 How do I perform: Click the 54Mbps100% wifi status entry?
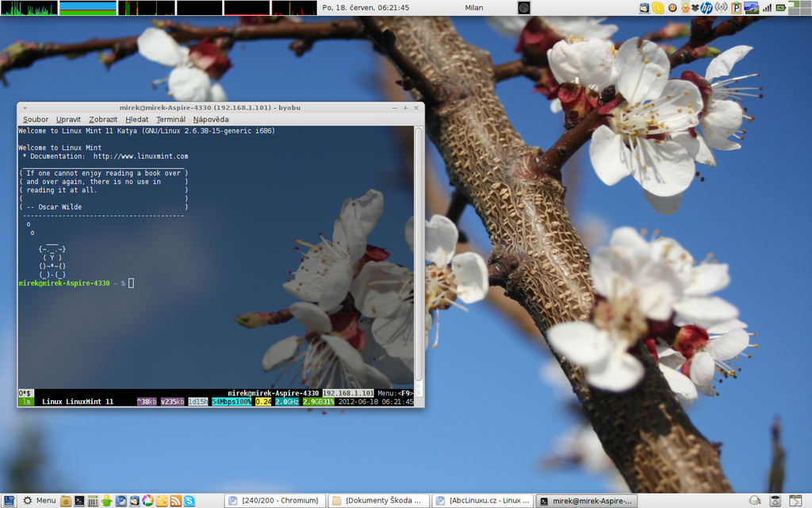(x=232, y=402)
